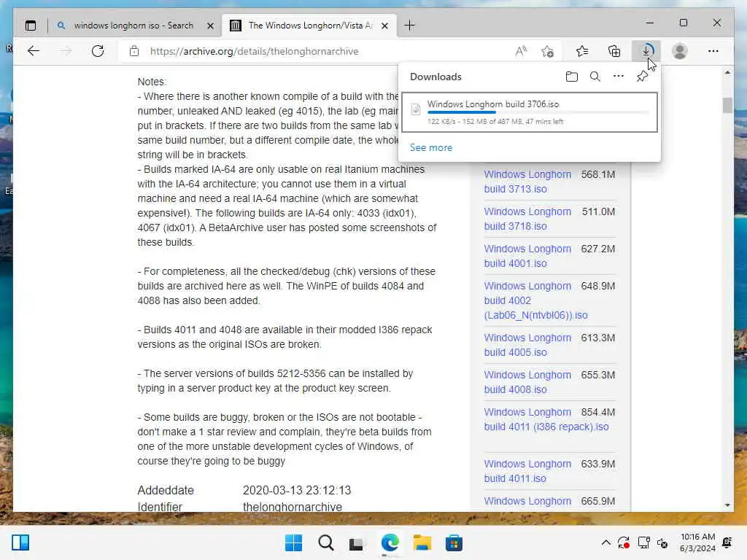Open Edge Settings and more menu
The width and height of the screenshot is (747, 560).
[713, 51]
